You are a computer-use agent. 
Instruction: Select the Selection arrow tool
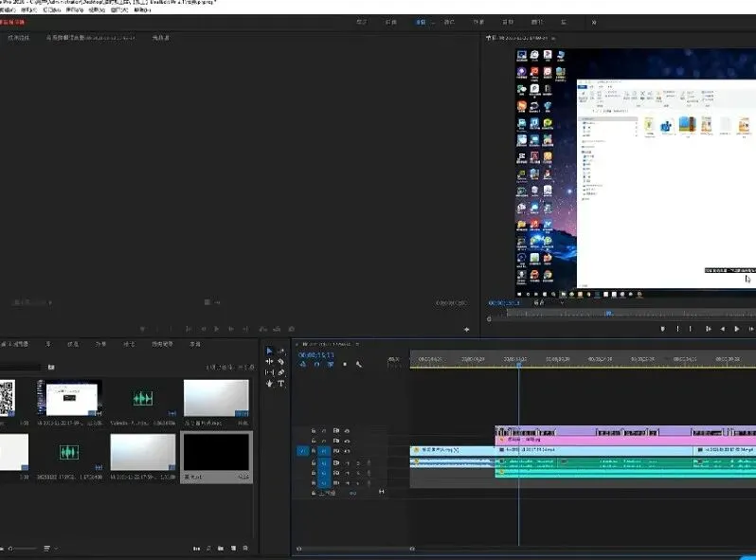click(x=269, y=351)
